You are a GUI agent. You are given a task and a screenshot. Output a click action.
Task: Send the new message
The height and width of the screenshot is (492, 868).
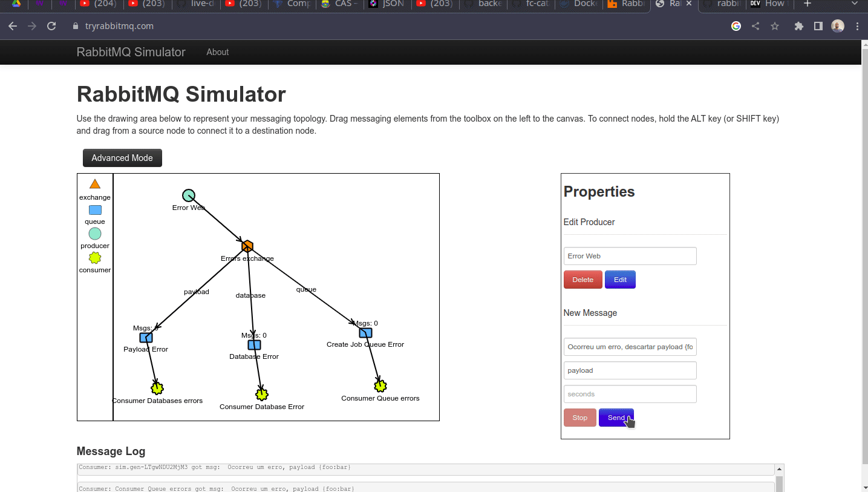(616, 418)
